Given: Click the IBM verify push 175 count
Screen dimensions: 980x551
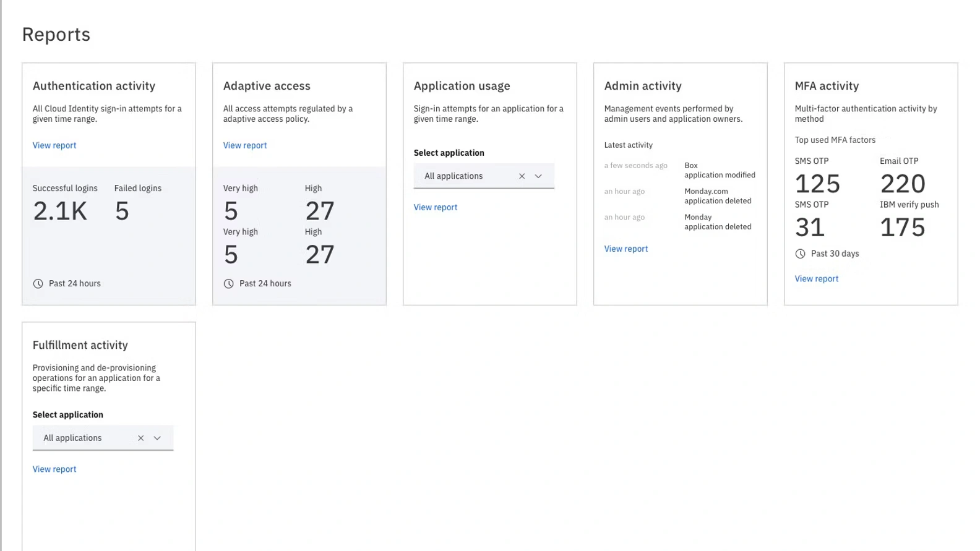Looking at the screenshot, I should pyautogui.click(x=903, y=228).
